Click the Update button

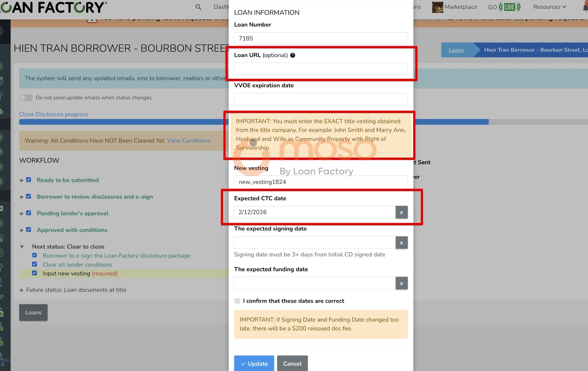pos(254,364)
